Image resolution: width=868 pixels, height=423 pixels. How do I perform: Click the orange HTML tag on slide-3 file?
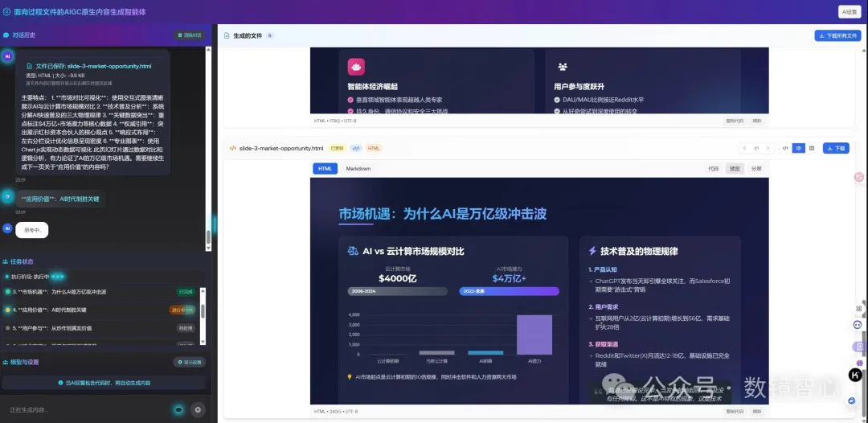[x=374, y=149]
